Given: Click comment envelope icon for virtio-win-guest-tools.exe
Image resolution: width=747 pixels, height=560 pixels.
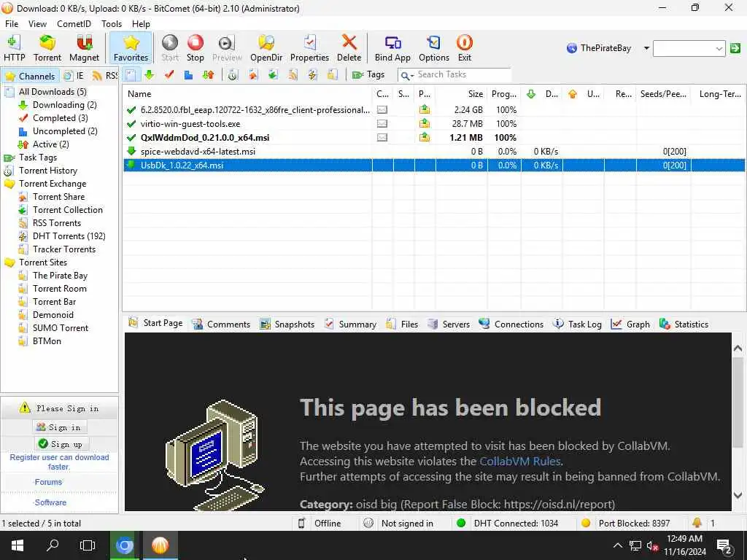Looking at the screenshot, I should coord(382,124).
